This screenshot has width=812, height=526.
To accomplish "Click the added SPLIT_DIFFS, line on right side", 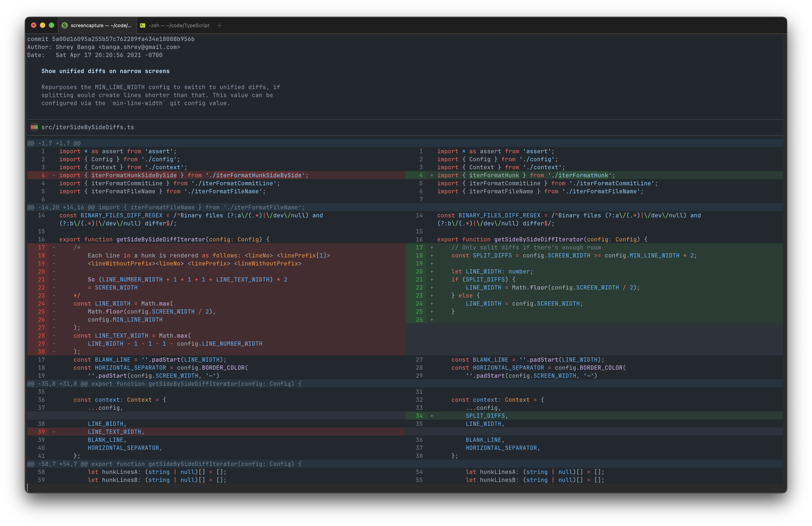I will [x=486, y=416].
